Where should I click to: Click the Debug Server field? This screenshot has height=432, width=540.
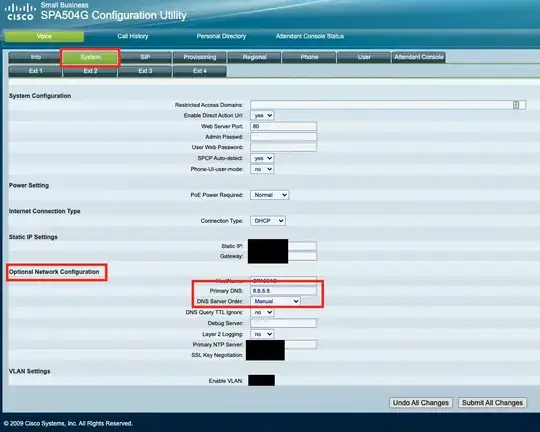tap(283, 323)
